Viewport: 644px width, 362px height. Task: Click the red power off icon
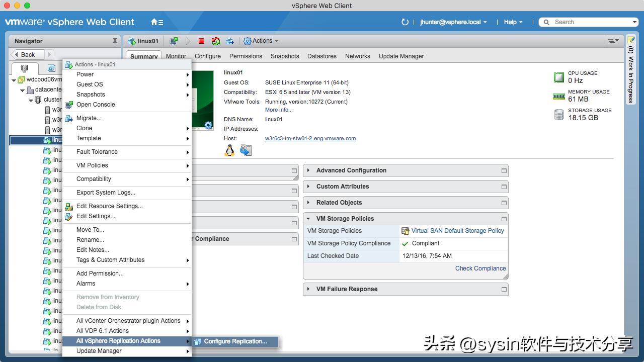point(202,41)
